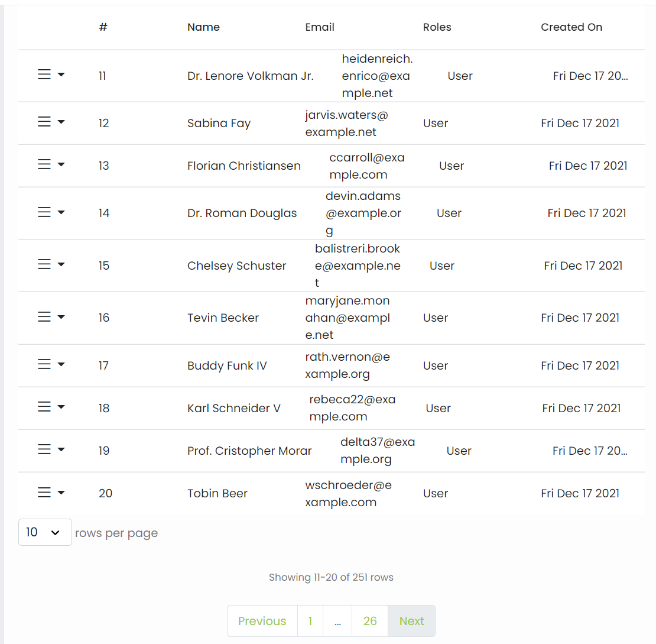Image resolution: width=656 pixels, height=644 pixels.
Task: Click Buddy Funk IV's hamburger menu icon
Action: pyautogui.click(x=45, y=364)
